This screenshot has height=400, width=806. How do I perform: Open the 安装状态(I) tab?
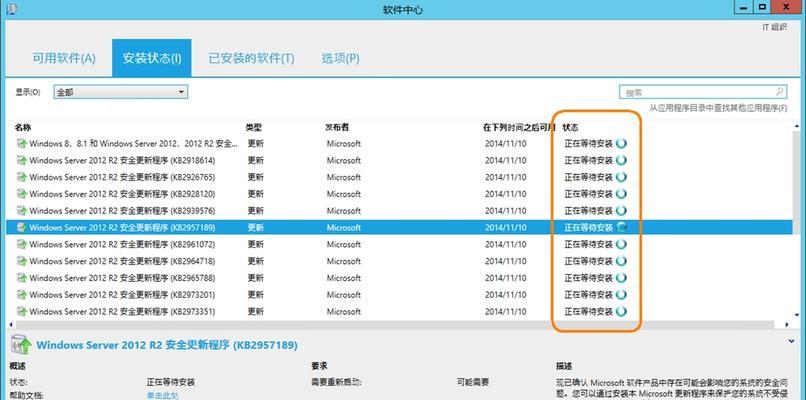click(x=152, y=58)
